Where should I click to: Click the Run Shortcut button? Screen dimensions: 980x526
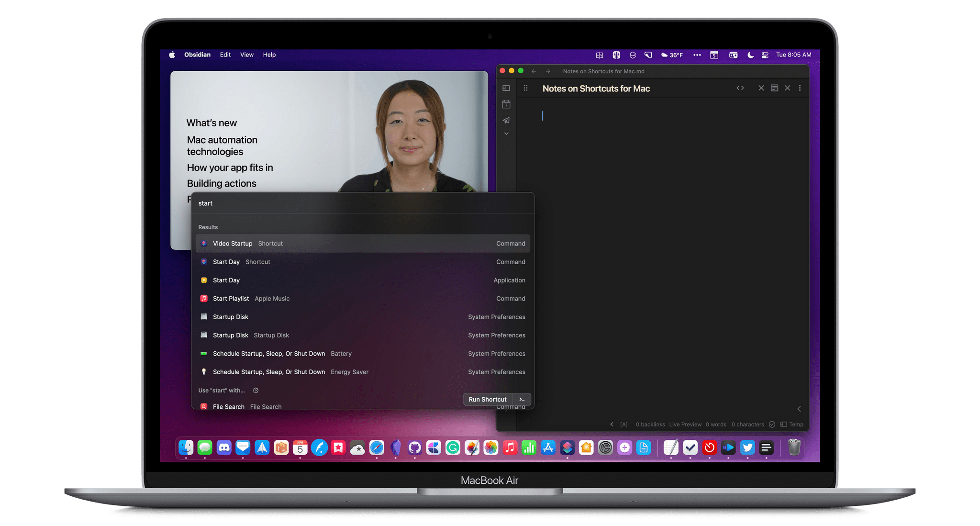488,400
